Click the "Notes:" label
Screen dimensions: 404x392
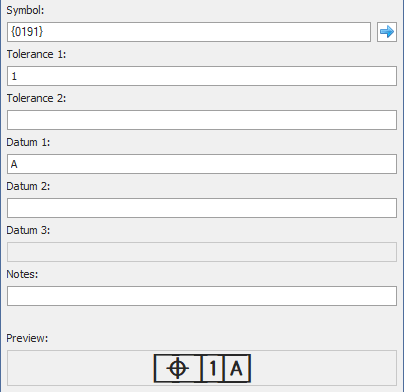pyautogui.click(x=22, y=274)
